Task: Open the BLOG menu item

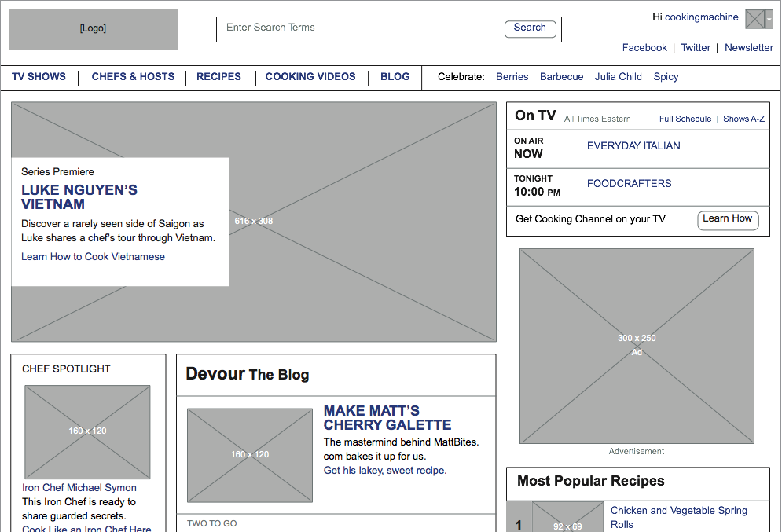Action: [x=395, y=77]
